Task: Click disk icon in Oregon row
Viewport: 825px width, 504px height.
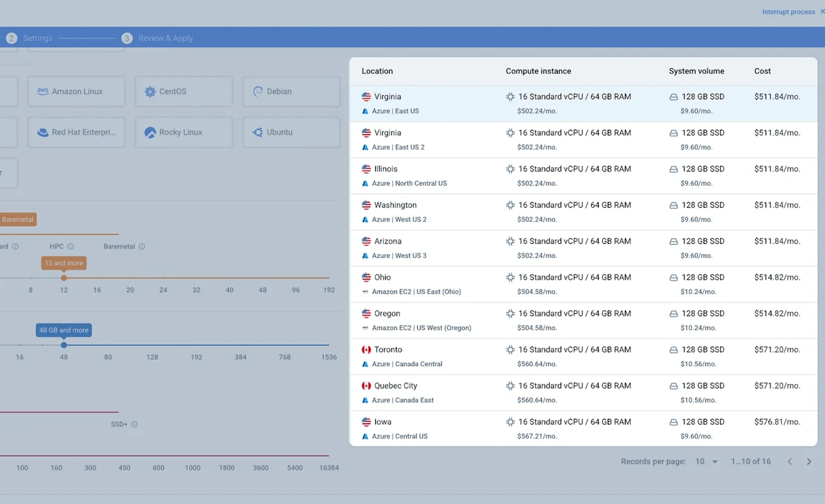Action: pyautogui.click(x=673, y=313)
